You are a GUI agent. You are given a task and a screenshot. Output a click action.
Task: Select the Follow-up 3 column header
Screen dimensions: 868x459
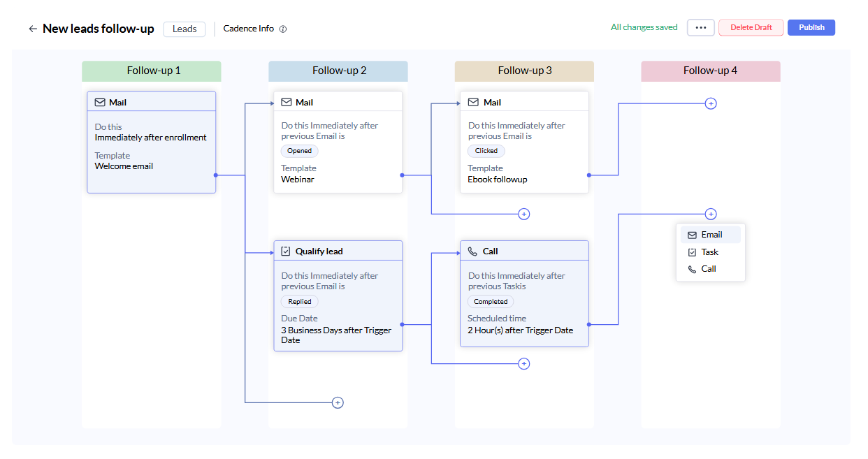tap(524, 71)
